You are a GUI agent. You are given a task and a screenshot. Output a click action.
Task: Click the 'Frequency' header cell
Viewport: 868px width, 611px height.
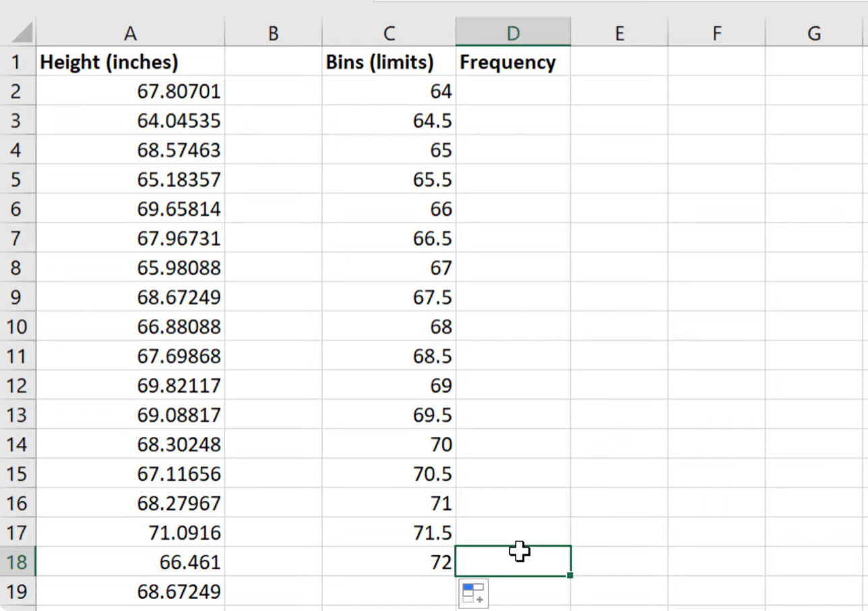(x=513, y=62)
